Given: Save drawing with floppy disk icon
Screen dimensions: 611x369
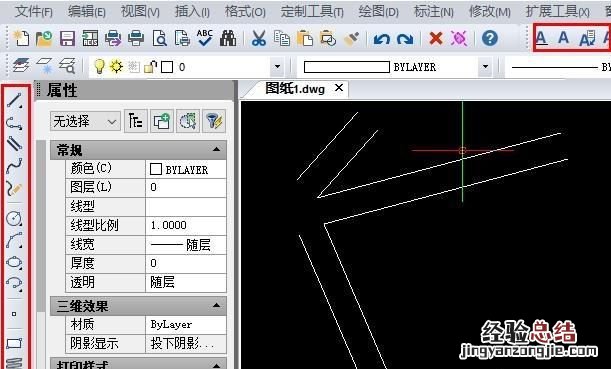Looking at the screenshot, I should (67, 39).
